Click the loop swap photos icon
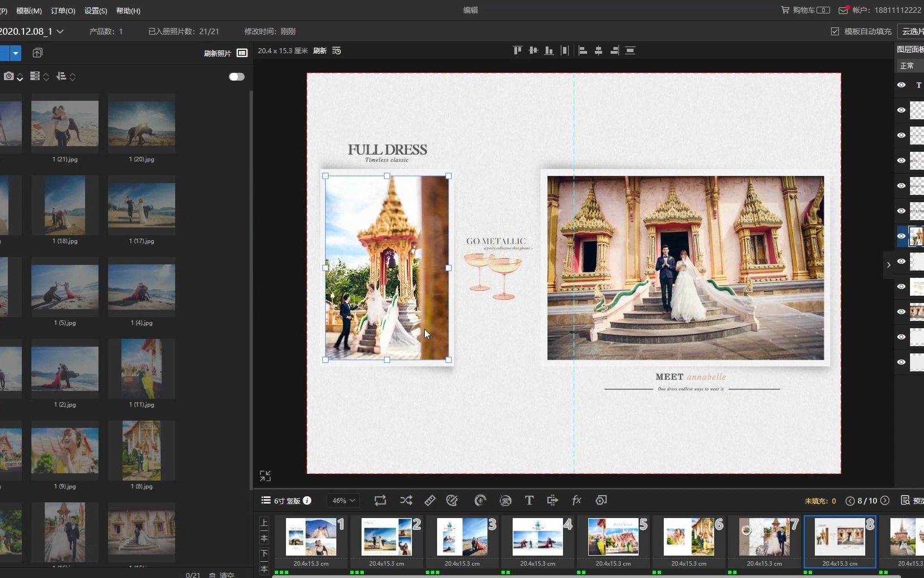The width and height of the screenshot is (924, 578). (380, 500)
